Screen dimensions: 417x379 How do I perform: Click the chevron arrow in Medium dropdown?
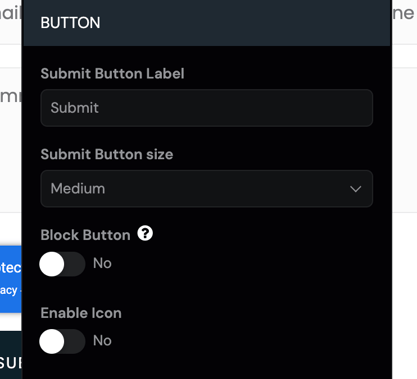coord(356,189)
